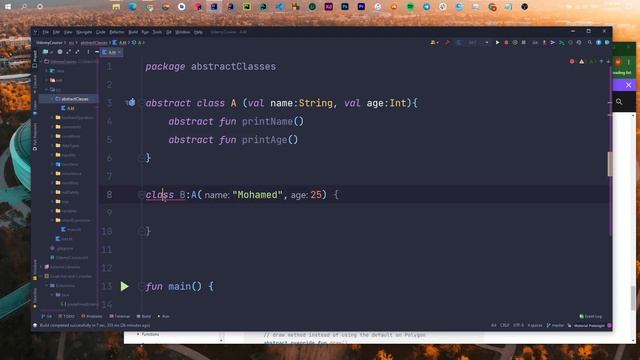The height and width of the screenshot is (360, 640).
Task: Click printName function name on line 4
Action: (267, 121)
